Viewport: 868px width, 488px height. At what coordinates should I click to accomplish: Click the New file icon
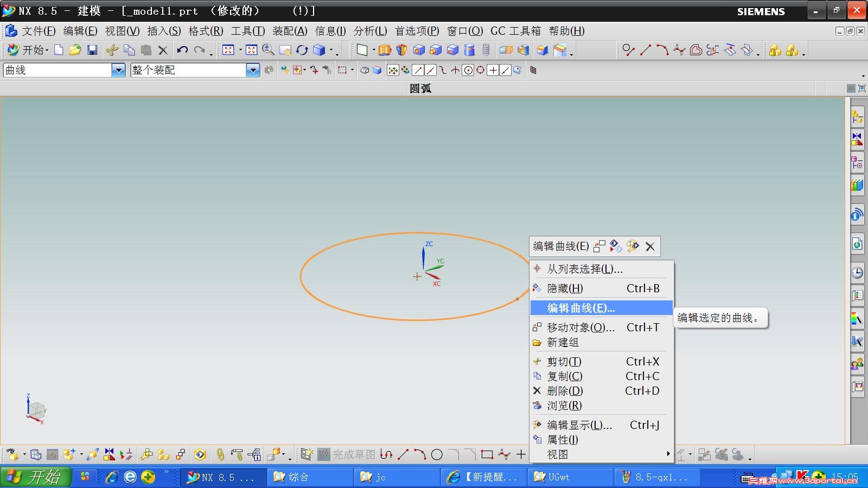(x=59, y=50)
